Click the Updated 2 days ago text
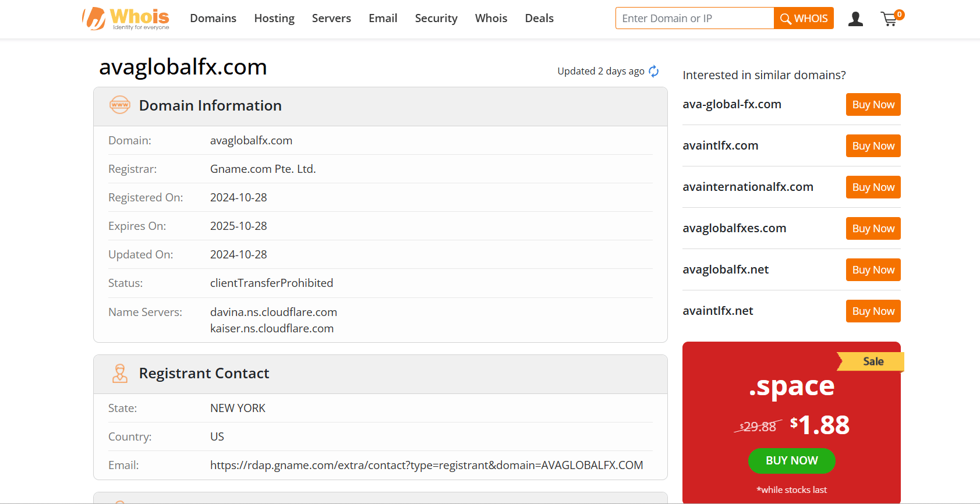Image resolution: width=980 pixels, height=504 pixels. coord(601,71)
